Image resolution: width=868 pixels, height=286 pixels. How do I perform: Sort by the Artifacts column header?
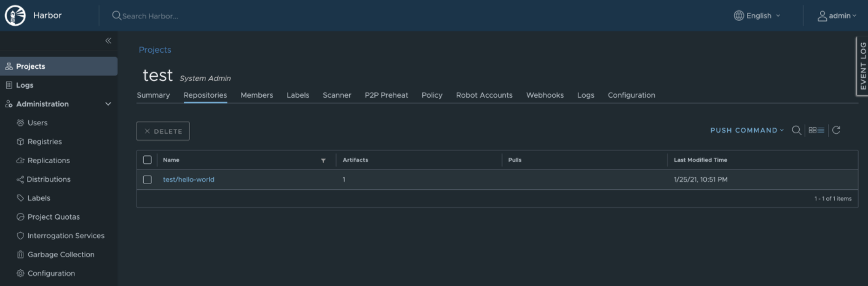[x=355, y=160]
